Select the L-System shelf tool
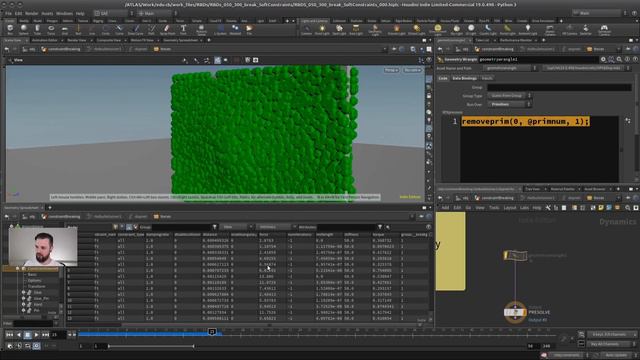 (220, 29)
